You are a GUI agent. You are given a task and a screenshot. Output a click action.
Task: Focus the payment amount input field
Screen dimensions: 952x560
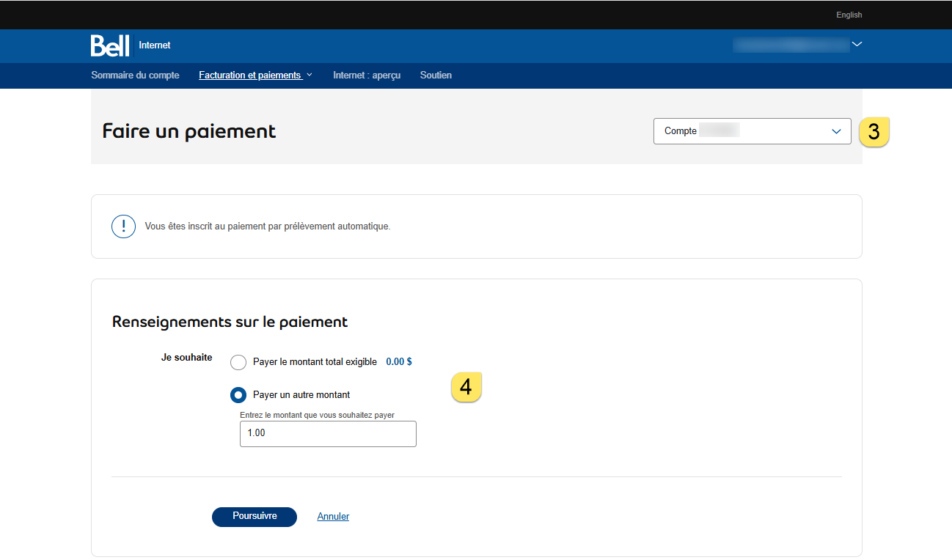click(x=328, y=434)
